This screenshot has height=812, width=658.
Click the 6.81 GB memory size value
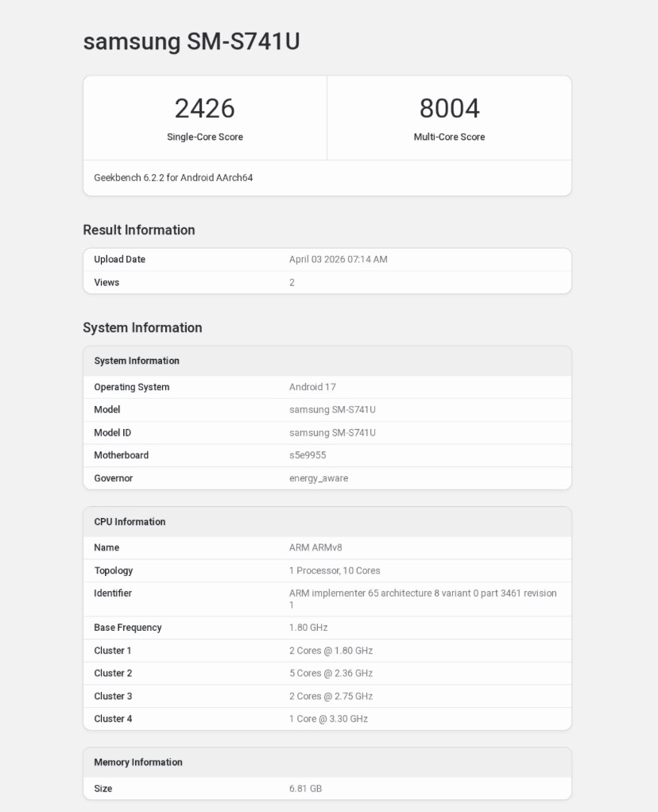coord(305,789)
